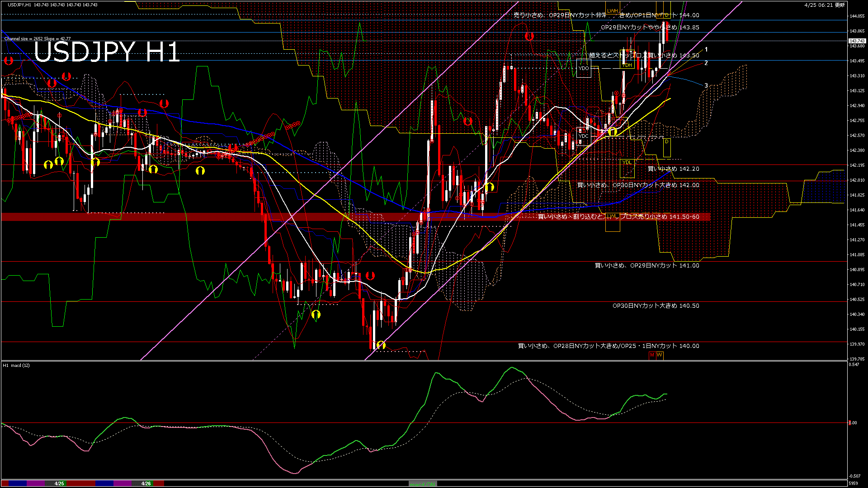The image size is (868, 488).
Task: Click the current price tag 143.743
Action: [858, 41]
